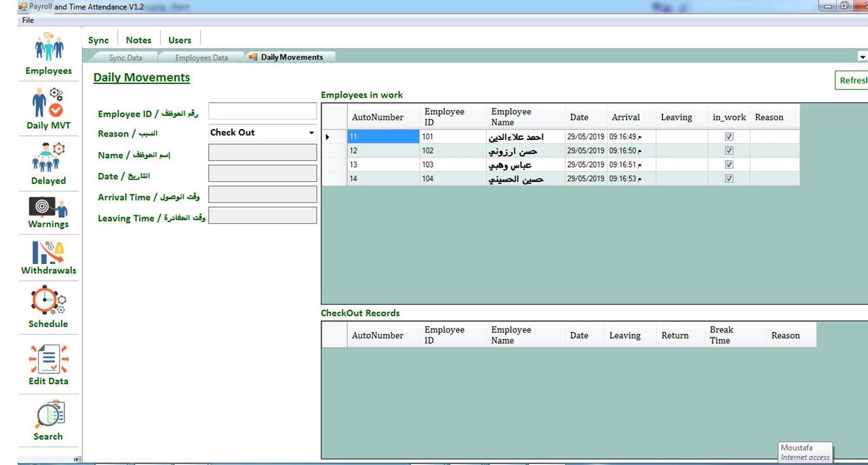Toggle in_work checkbox for employee 101
The height and width of the screenshot is (465, 868).
click(x=729, y=136)
